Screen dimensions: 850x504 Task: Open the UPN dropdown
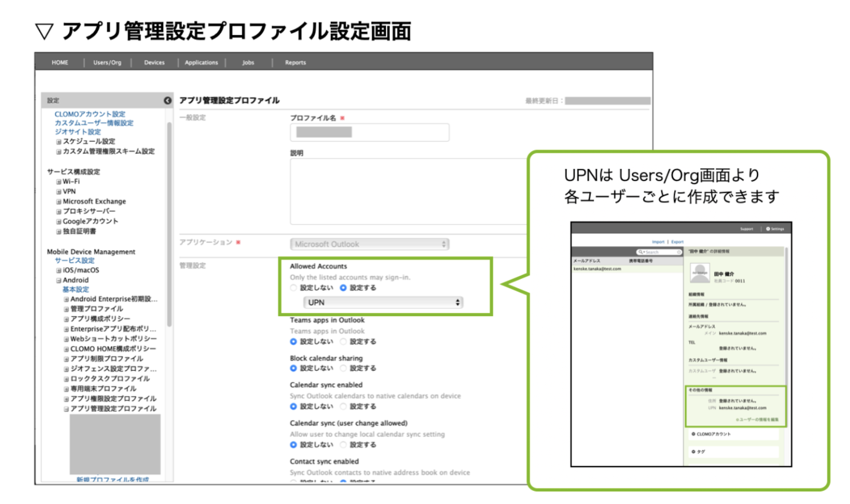382,303
